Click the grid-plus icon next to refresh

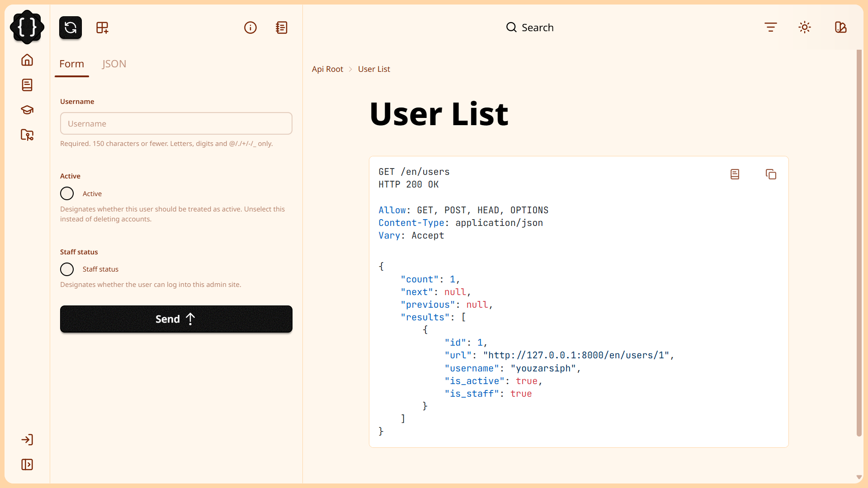coord(102,28)
